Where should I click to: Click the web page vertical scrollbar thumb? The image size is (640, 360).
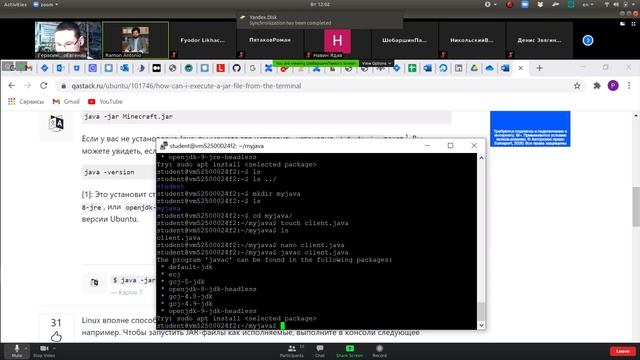pos(636,207)
